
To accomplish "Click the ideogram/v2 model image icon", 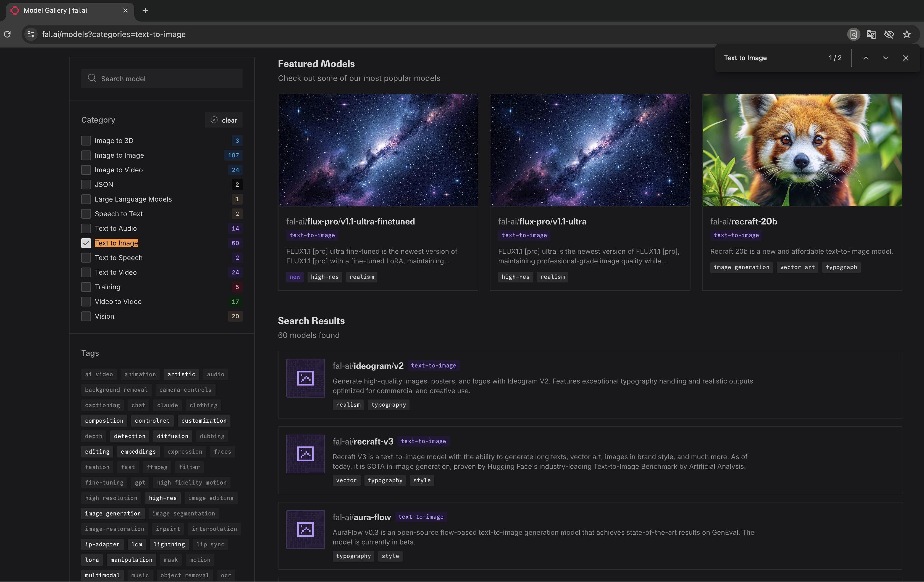I will tap(305, 378).
